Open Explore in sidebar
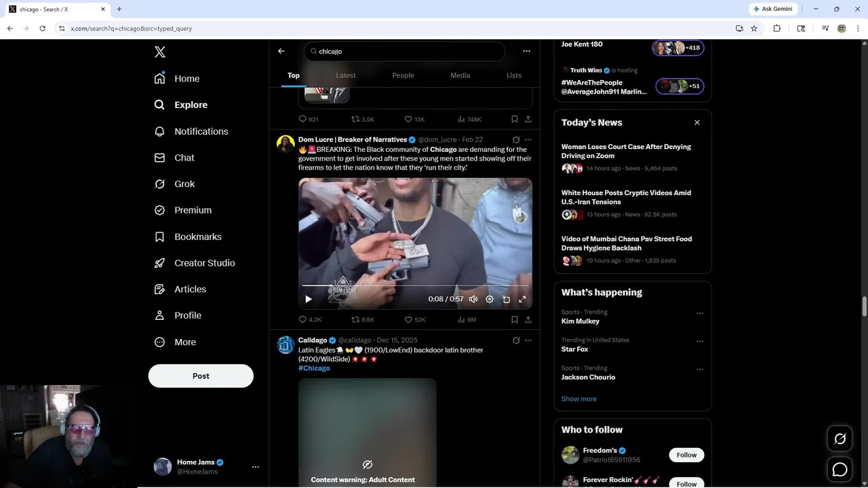 181,105
